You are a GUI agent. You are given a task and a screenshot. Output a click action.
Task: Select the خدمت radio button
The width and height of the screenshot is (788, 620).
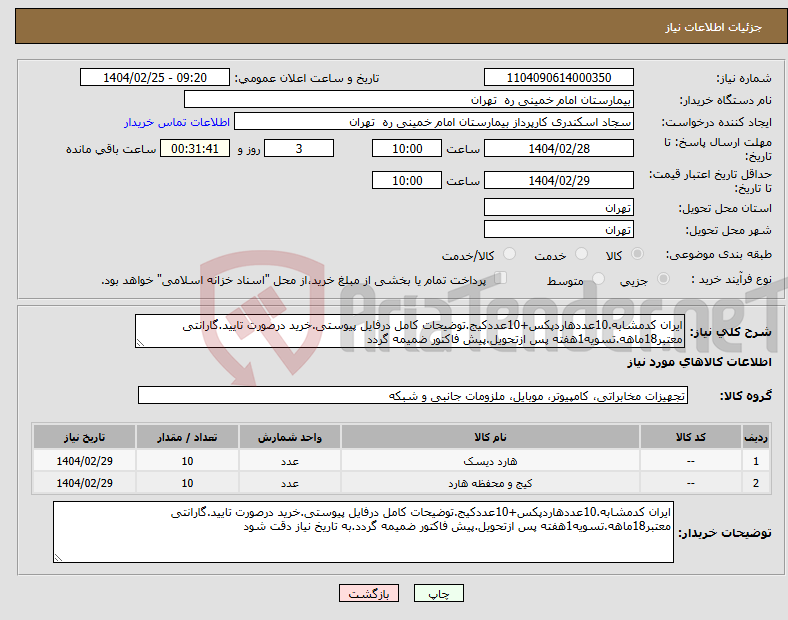tap(581, 254)
